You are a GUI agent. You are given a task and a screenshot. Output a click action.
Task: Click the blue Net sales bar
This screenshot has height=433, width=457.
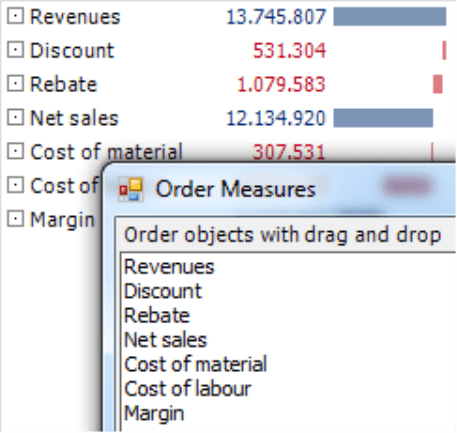[x=383, y=118]
